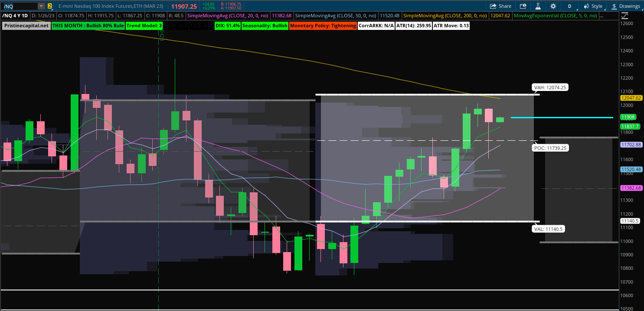Select the cyan horizontal price line

pyautogui.click(x=562, y=117)
